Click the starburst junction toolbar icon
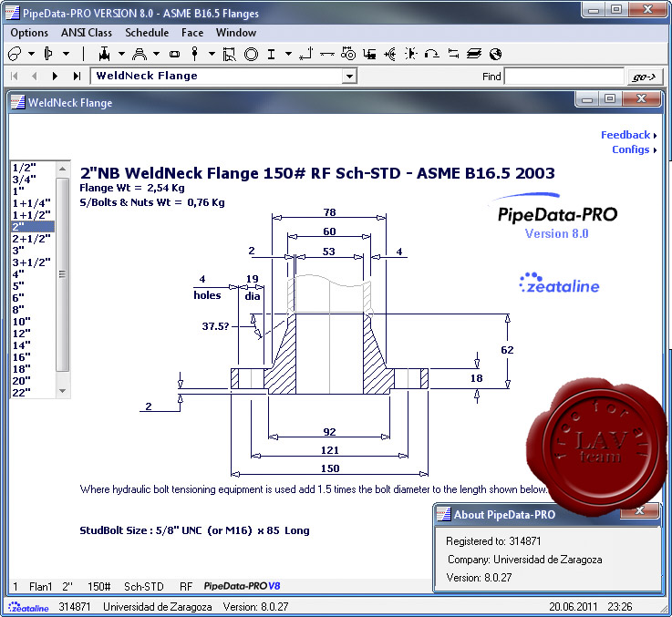 click(x=410, y=54)
